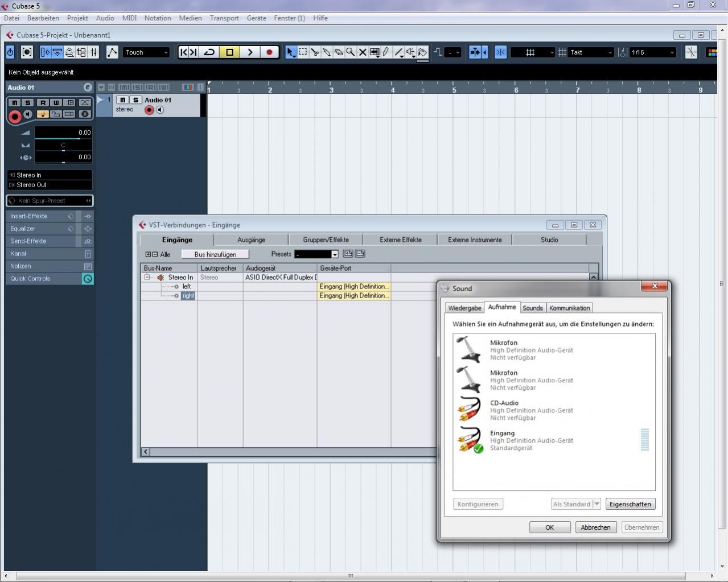Click the Notizen notepad icon
Screen dimensions: 728x582
click(x=88, y=266)
